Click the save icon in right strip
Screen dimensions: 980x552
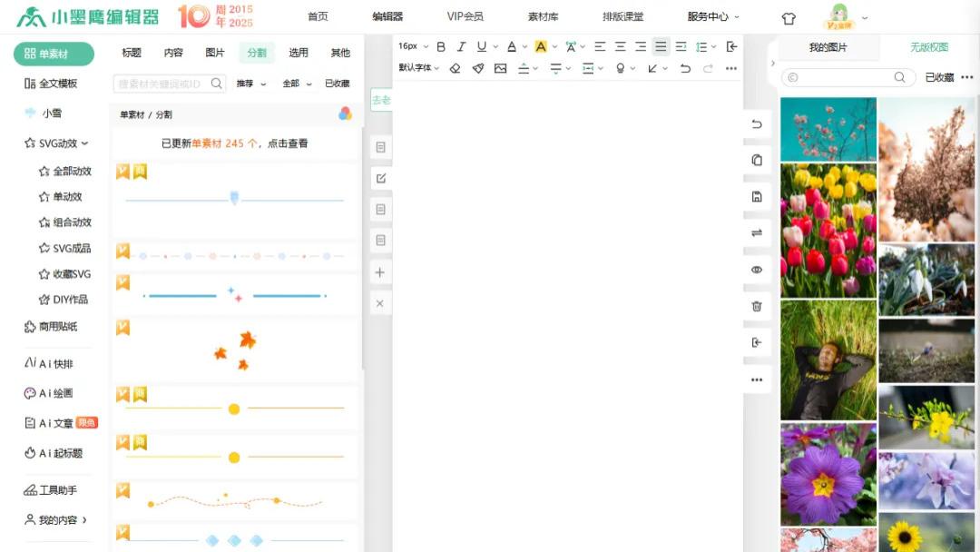[756, 196]
